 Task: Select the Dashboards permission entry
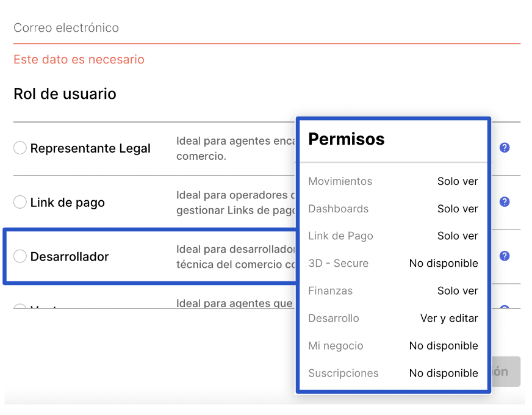[x=338, y=209]
